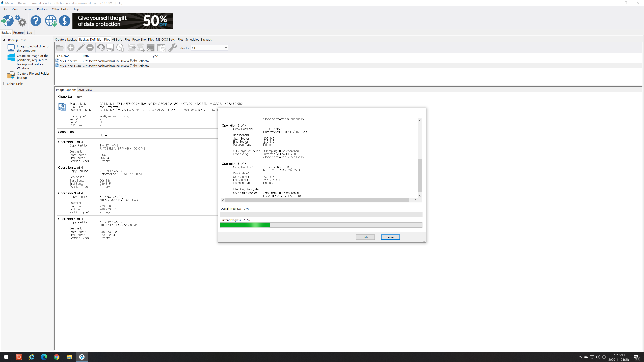Click the horizontal scrollbar in clone log

(x=317, y=200)
